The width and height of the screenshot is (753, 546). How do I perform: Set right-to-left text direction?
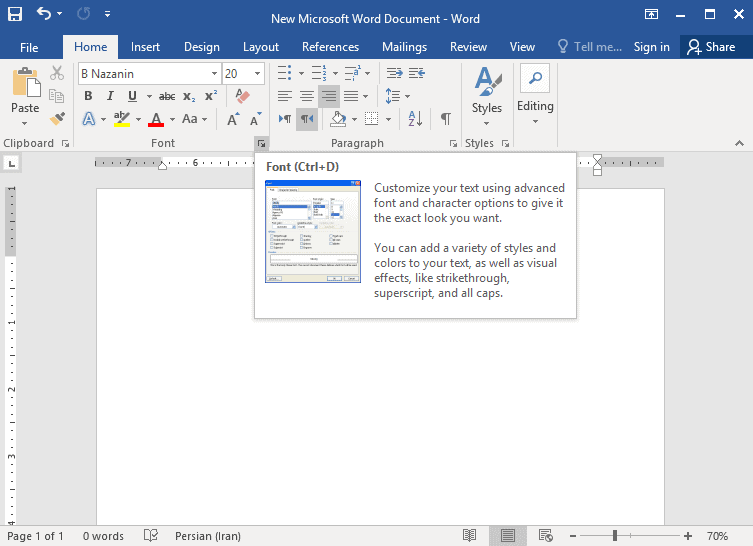pos(307,119)
